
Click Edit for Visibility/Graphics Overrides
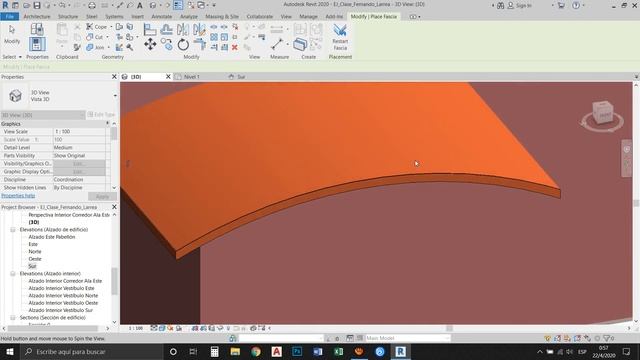click(x=79, y=164)
